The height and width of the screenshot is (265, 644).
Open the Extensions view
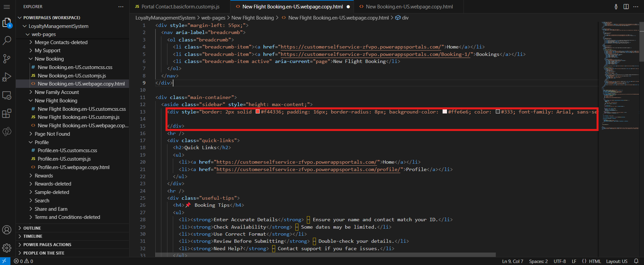pos(7,113)
